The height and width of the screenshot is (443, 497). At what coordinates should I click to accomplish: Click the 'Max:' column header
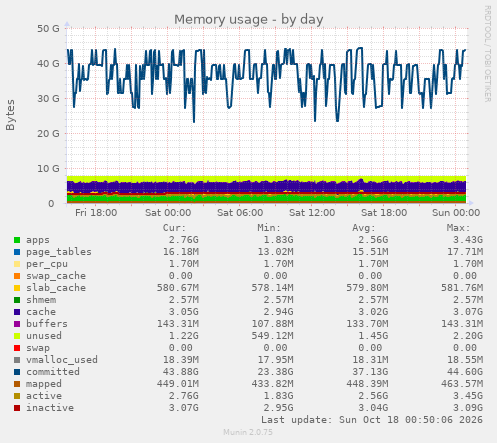point(458,228)
